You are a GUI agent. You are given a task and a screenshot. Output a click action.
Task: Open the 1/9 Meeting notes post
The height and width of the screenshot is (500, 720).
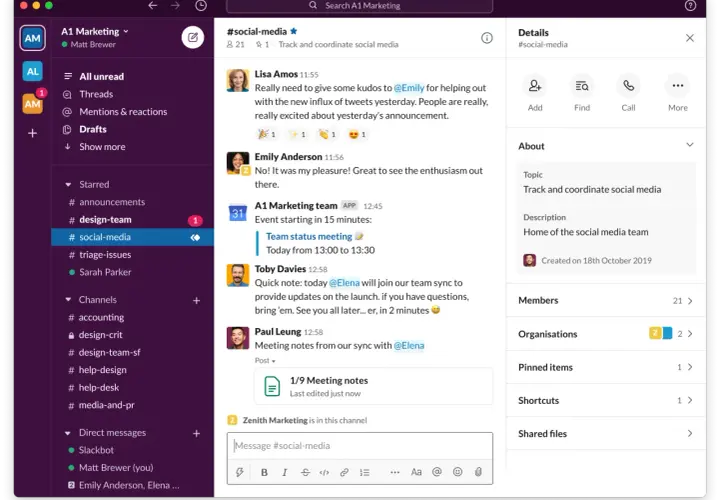[x=373, y=386]
